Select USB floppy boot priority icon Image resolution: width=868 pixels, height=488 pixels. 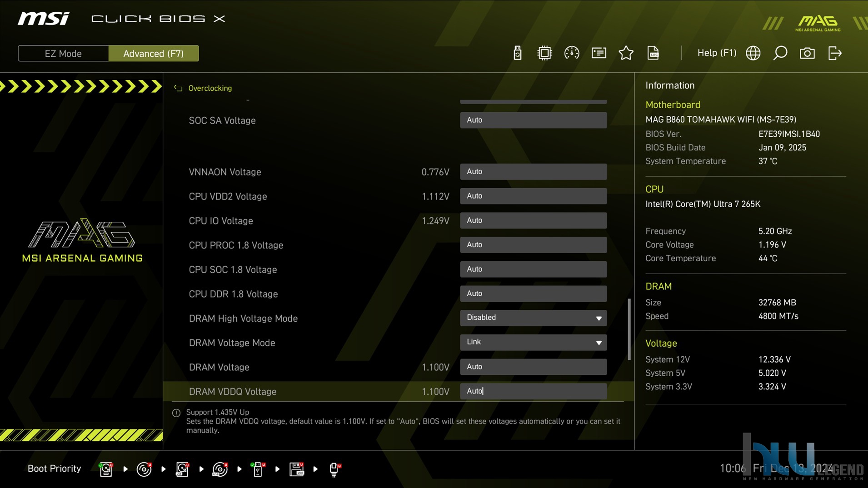coord(296,469)
